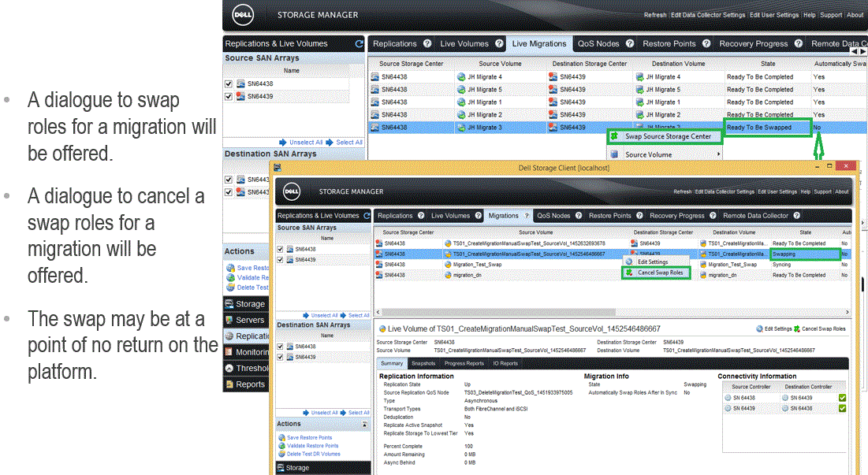Switch to QoS Nodes tab in back window
This screenshot has height=475, width=868.
coord(598,43)
